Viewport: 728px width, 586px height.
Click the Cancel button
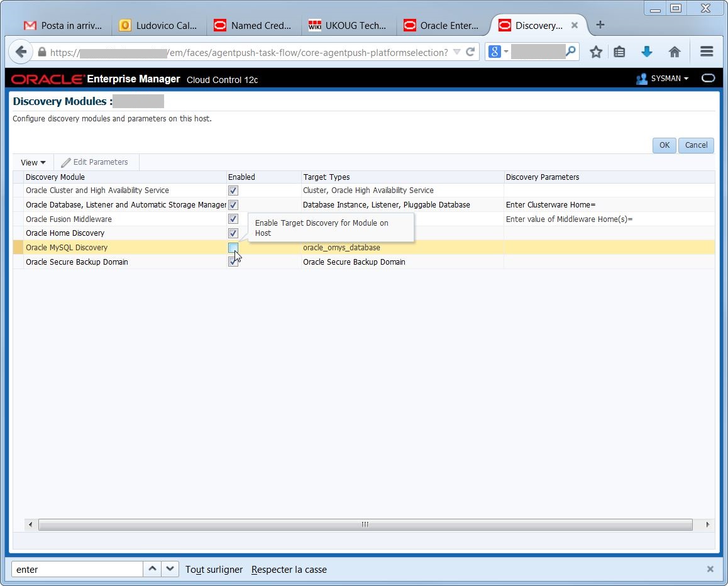coord(696,145)
